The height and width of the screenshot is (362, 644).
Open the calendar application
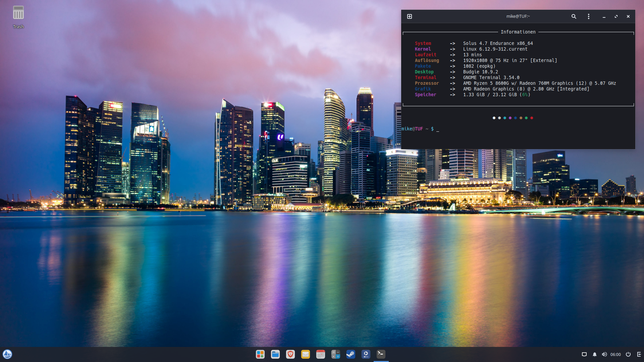(x=321, y=354)
